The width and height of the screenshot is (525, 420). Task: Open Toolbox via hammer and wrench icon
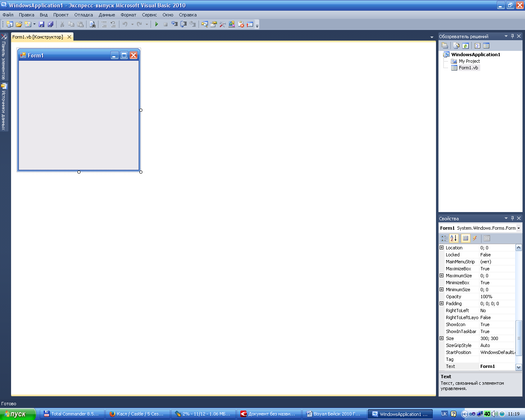point(223,25)
